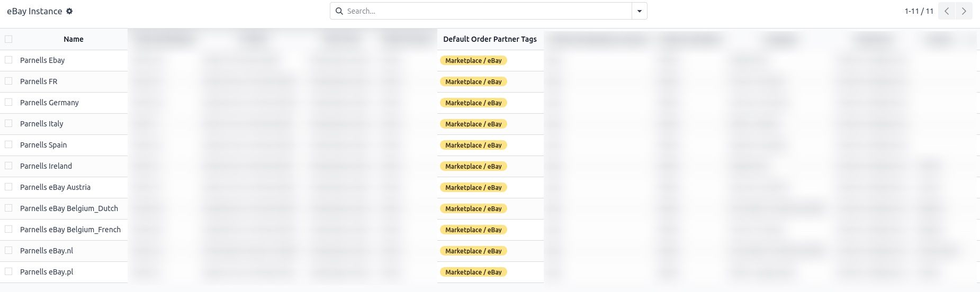Click Marketplace / eBay tag in Parnells Ireland row
This screenshot has height=292, width=980.
tap(473, 166)
